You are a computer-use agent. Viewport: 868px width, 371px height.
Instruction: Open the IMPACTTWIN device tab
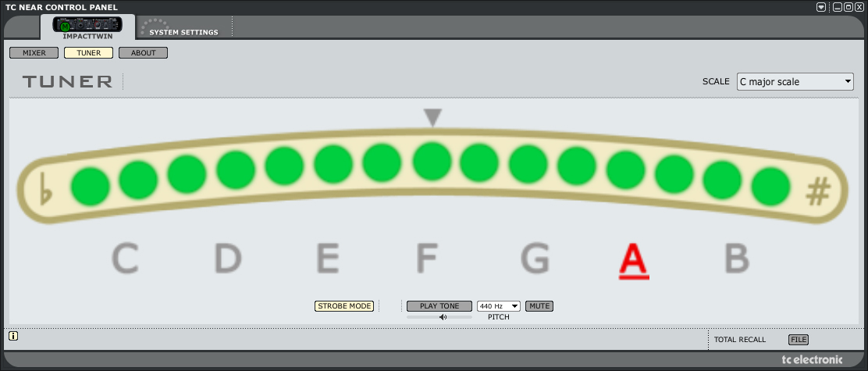[87, 27]
